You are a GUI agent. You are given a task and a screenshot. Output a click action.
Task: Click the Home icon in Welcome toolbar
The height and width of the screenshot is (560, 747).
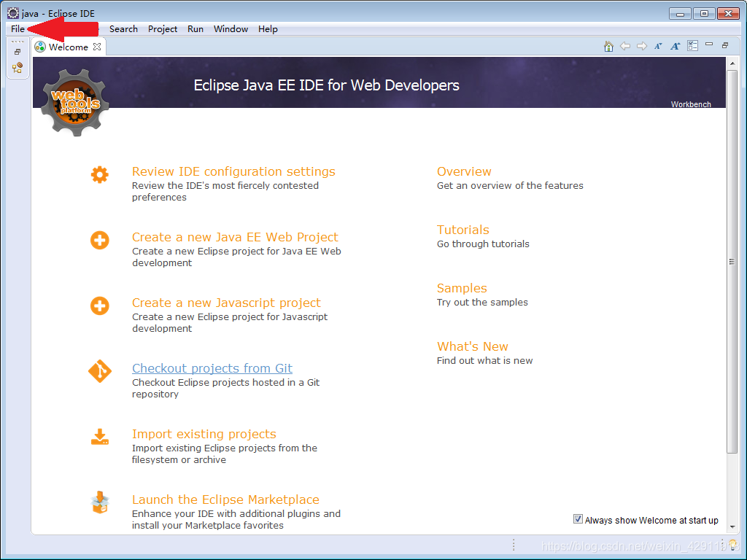(608, 46)
